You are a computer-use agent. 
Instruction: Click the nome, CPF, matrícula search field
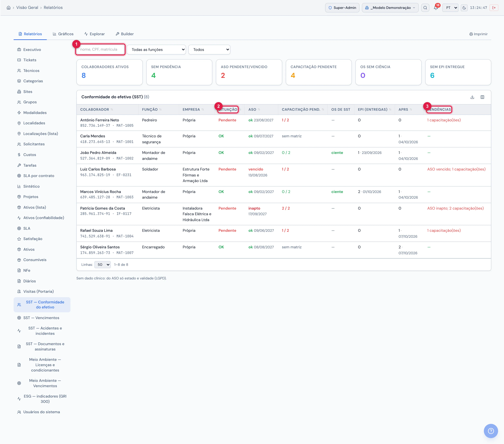(100, 50)
